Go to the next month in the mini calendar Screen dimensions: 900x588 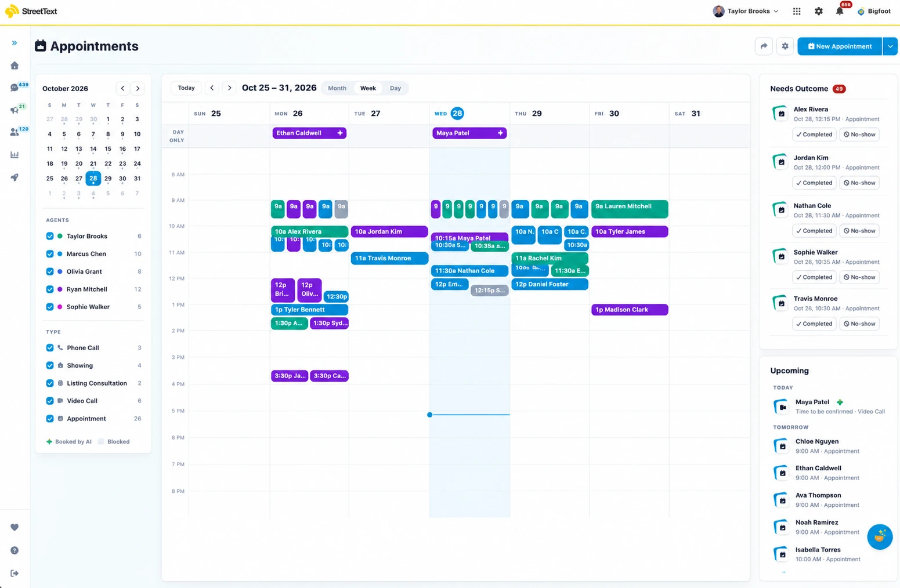[x=138, y=89]
